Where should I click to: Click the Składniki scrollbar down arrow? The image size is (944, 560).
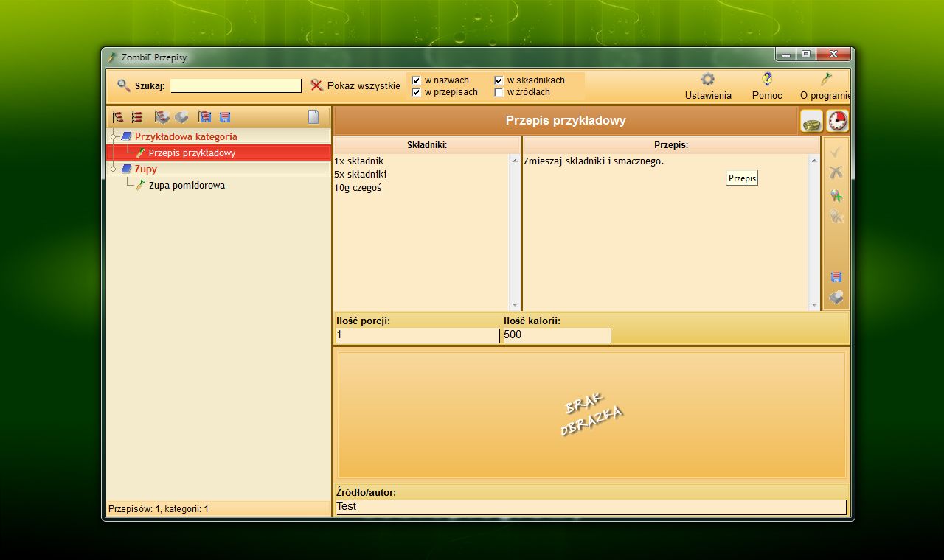click(515, 304)
